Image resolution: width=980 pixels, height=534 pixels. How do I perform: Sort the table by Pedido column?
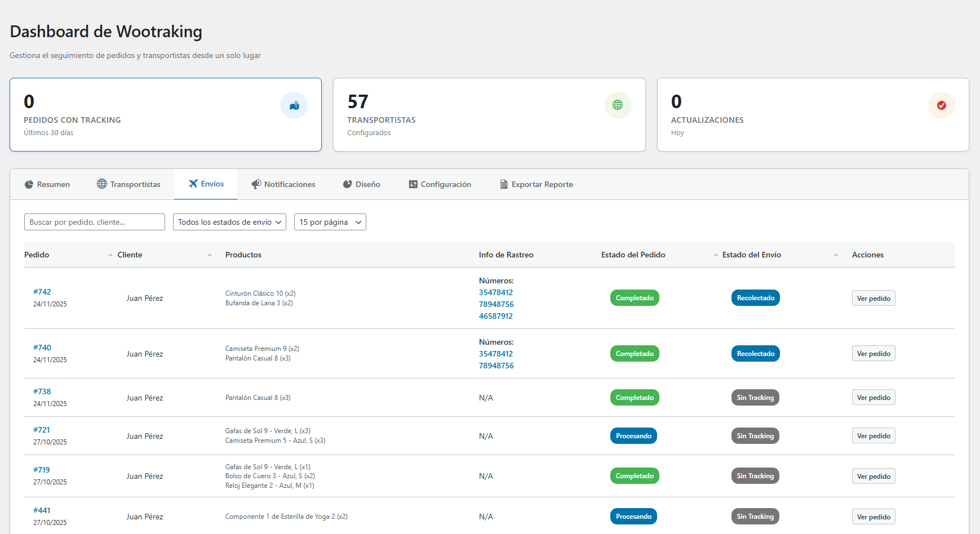[x=37, y=255]
